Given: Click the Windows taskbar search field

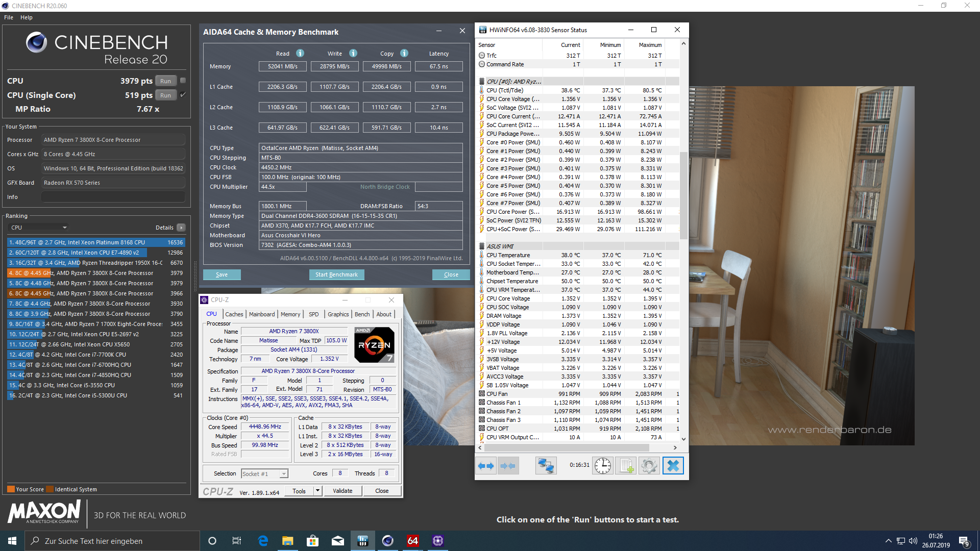Looking at the screenshot, I should (x=112, y=541).
